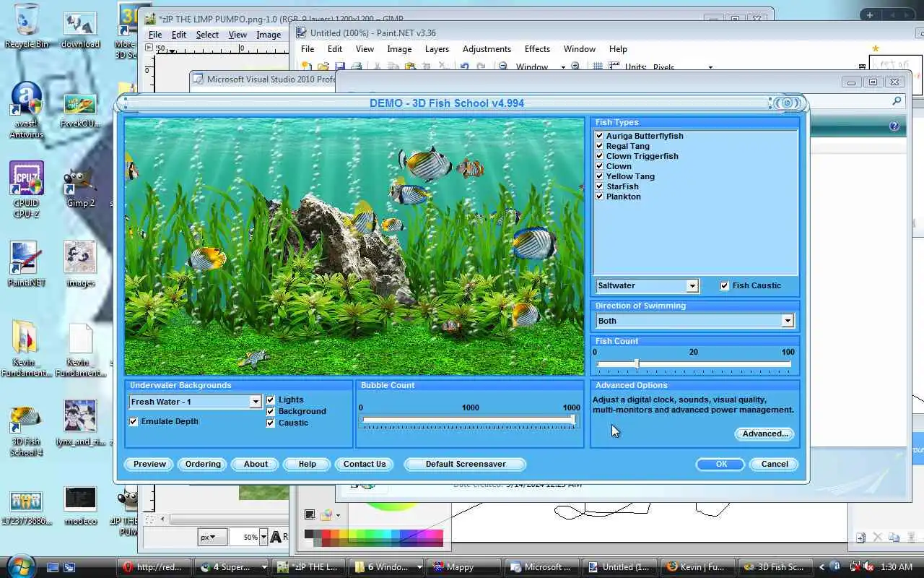The image size is (924, 578).
Task: Disable StarFish checkbox
Action: [x=599, y=186]
